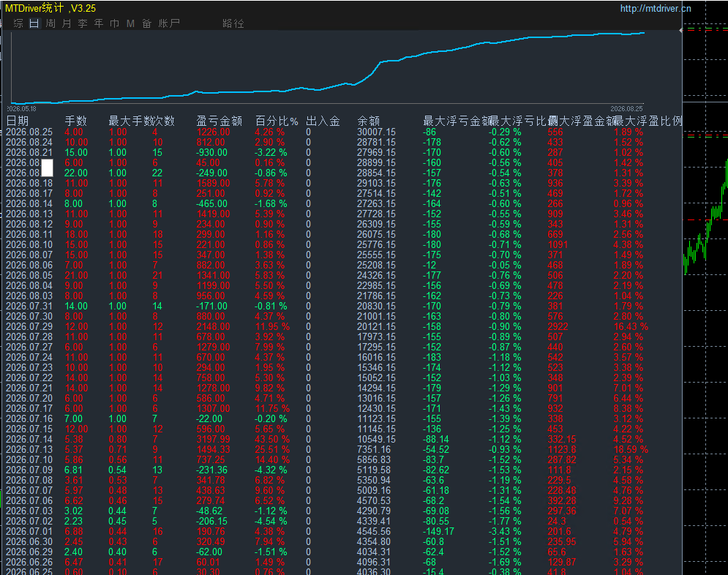Click the -149.17 floating loss value

pos(438,531)
